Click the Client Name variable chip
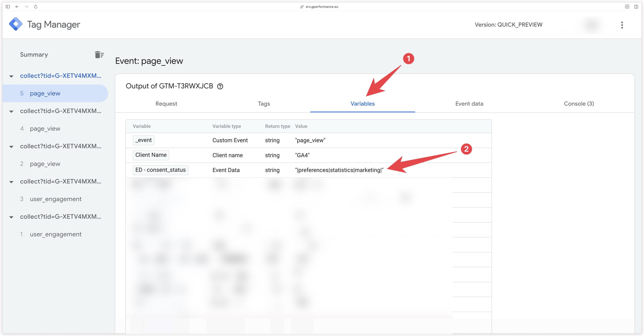644x336 pixels. [151, 155]
